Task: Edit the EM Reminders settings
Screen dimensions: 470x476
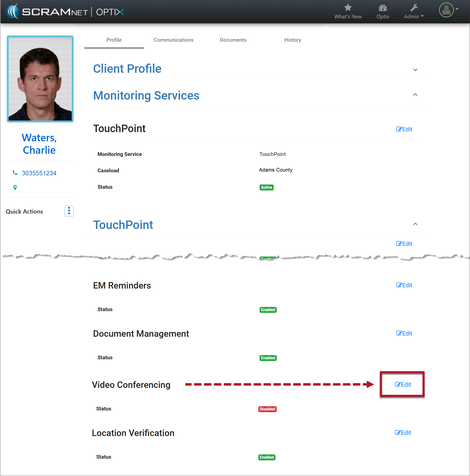Action: [x=404, y=285]
